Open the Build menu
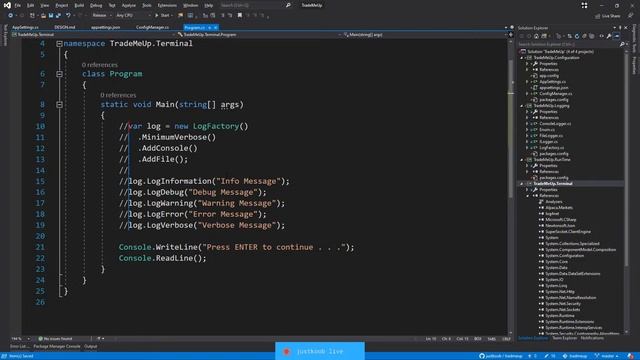Screen dimensions: 640x360 [79, 5]
